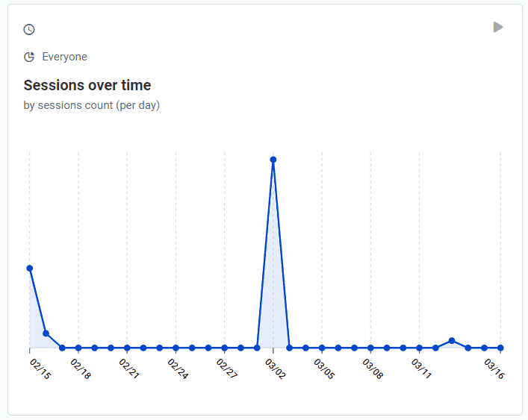The height and width of the screenshot is (420, 528).
Task: Click the second data point after 02/15
Action: point(46,333)
